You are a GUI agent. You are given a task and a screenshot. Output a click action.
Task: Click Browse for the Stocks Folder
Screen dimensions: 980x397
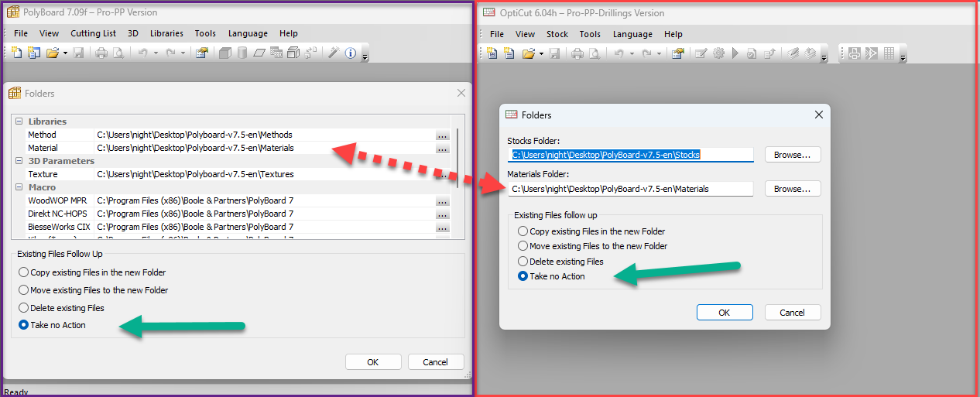point(793,155)
